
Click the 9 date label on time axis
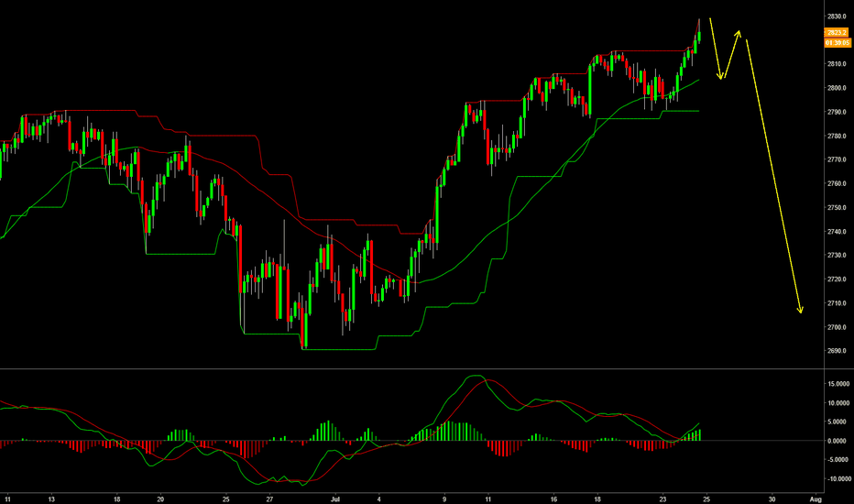click(x=444, y=499)
